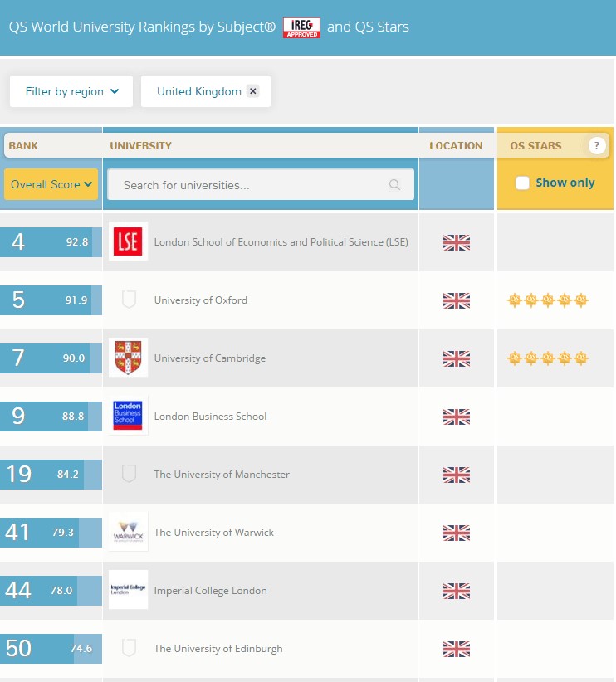The image size is (616, 682).
Task: Click the London Business School logo
Action: (x=128, y=416)
